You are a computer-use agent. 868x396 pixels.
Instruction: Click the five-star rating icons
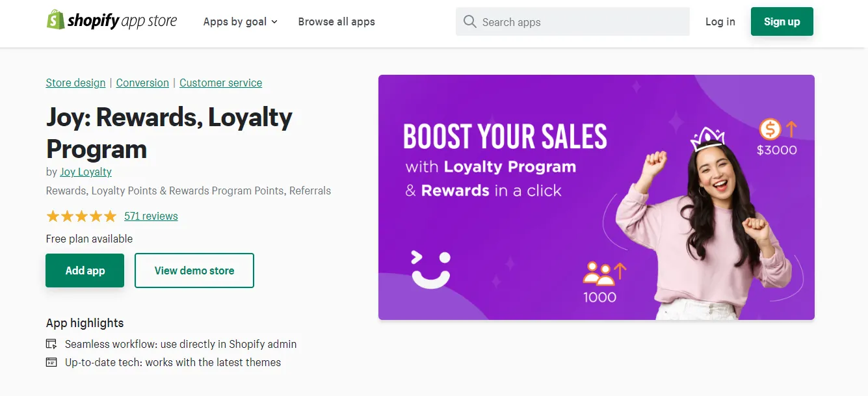(x=81, y=216)
